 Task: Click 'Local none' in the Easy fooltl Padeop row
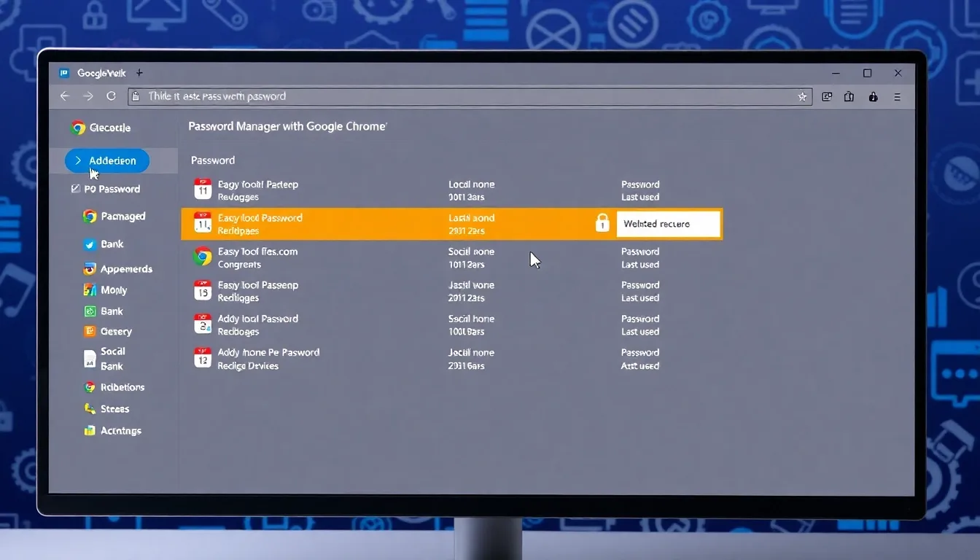[471, 184]
